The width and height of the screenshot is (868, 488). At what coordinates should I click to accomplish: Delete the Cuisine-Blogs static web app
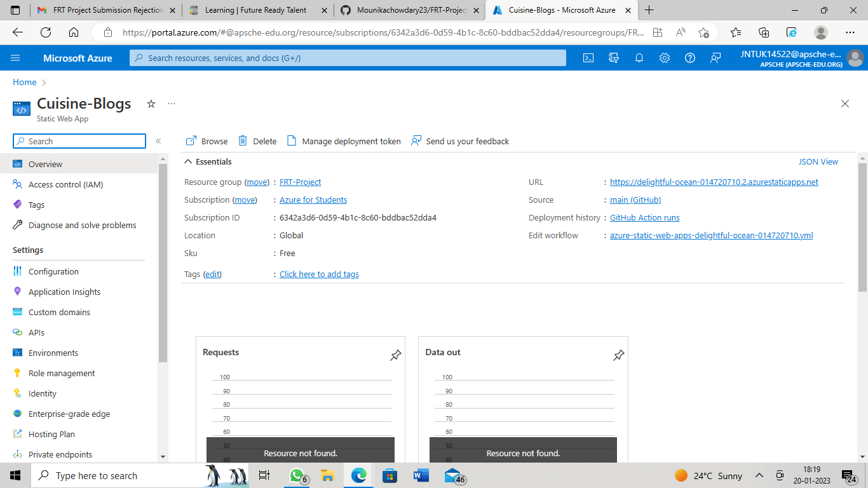pyautogui.click(x=257, y=140)
